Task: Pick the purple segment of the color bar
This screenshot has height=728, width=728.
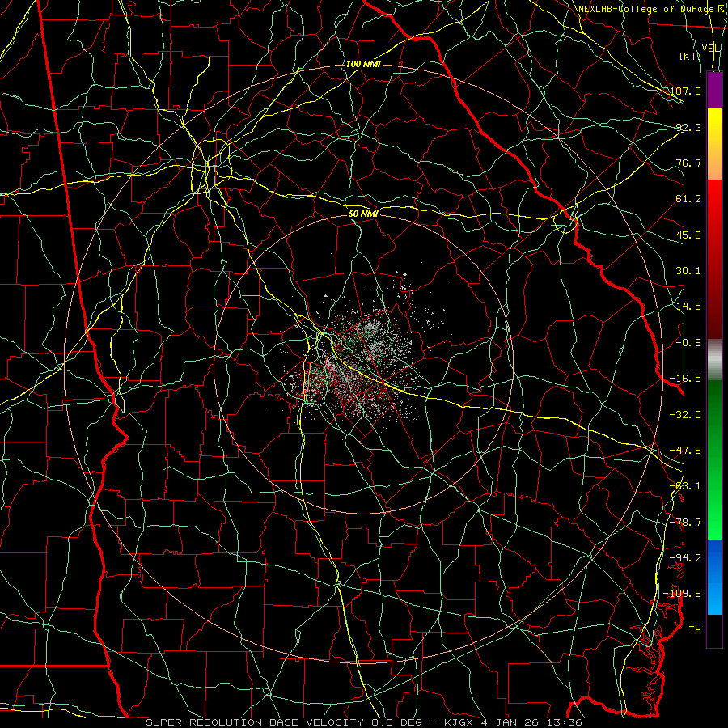Action: 714,90
